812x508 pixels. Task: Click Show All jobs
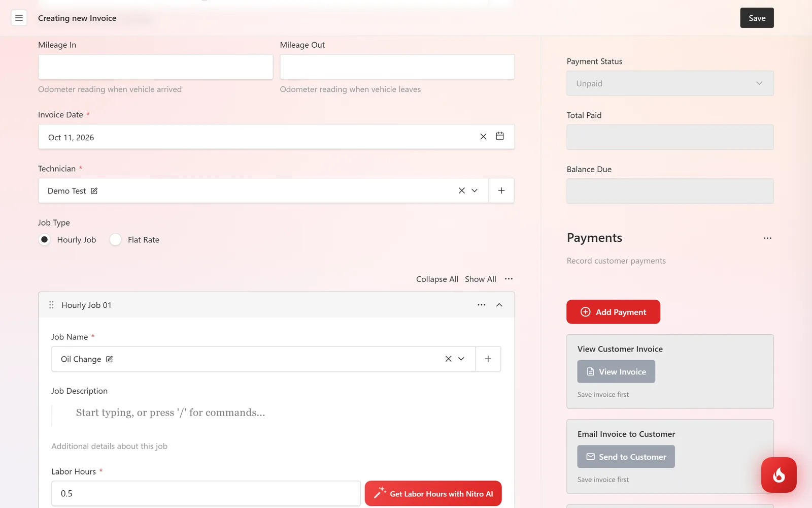tap(481, 279)
